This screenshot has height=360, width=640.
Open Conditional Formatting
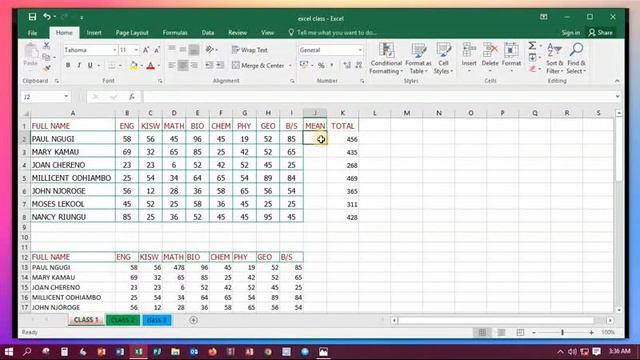(x=386, y=58)
